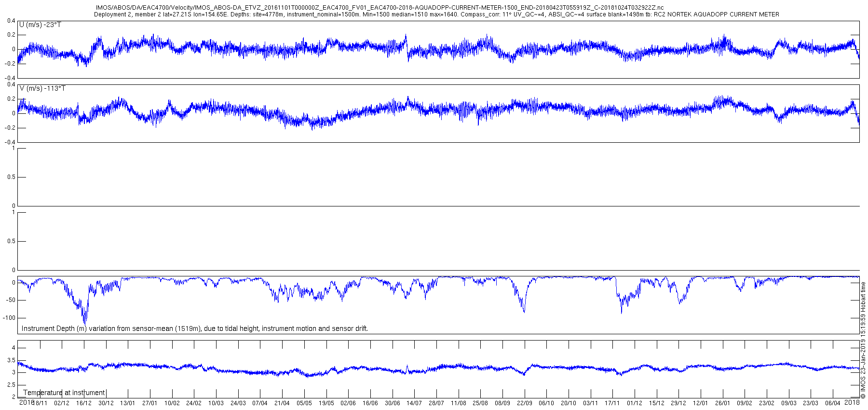Click the '06/04' date tick label
Screen dimensions: 868x410
click(x=833, y=403)
